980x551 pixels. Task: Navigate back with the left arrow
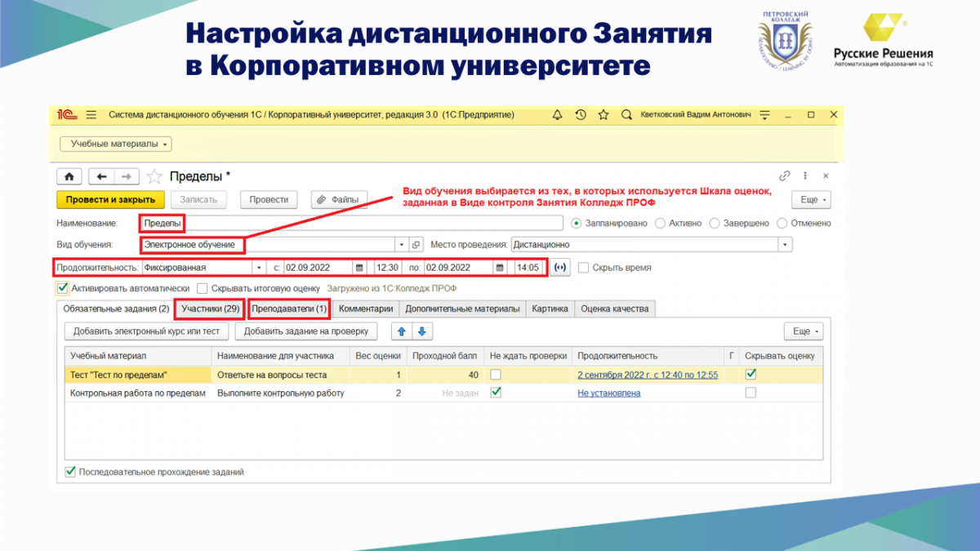coord(101,176)
